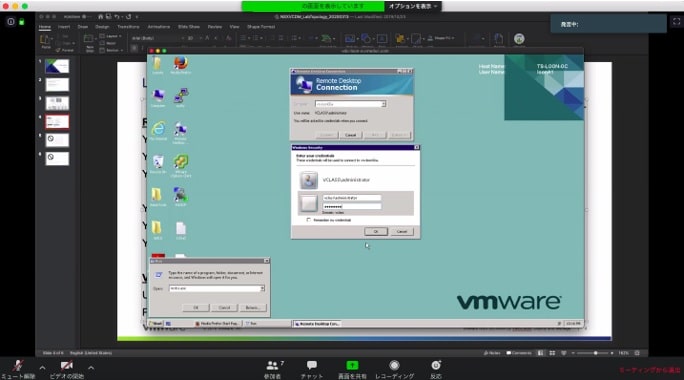Click the meeting info icon

point(11,21)
